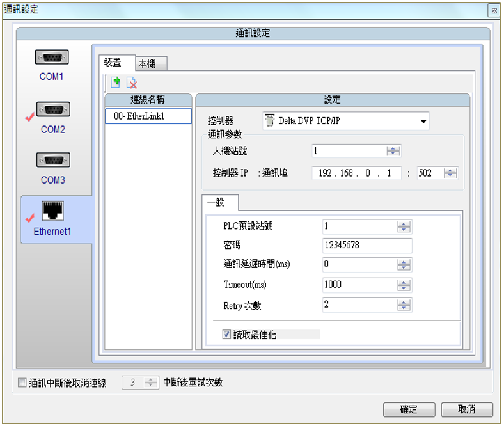Adjust the 人機站號 spinner arrows
504x428 pixels.
(x=393, y=152)
